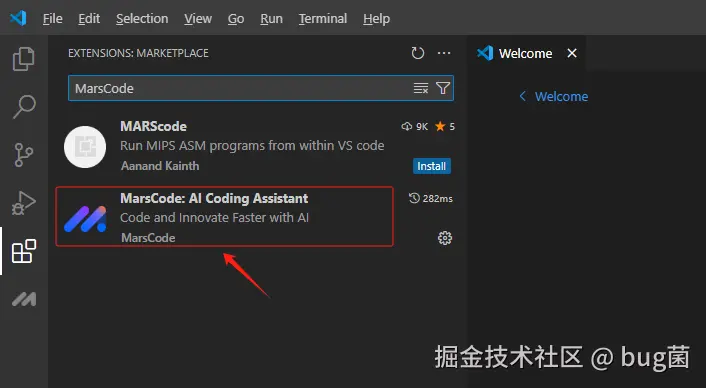The height and width of the screenshot is (388, 706).
Task: Open the Source Control view
Action: click(23, 155)
